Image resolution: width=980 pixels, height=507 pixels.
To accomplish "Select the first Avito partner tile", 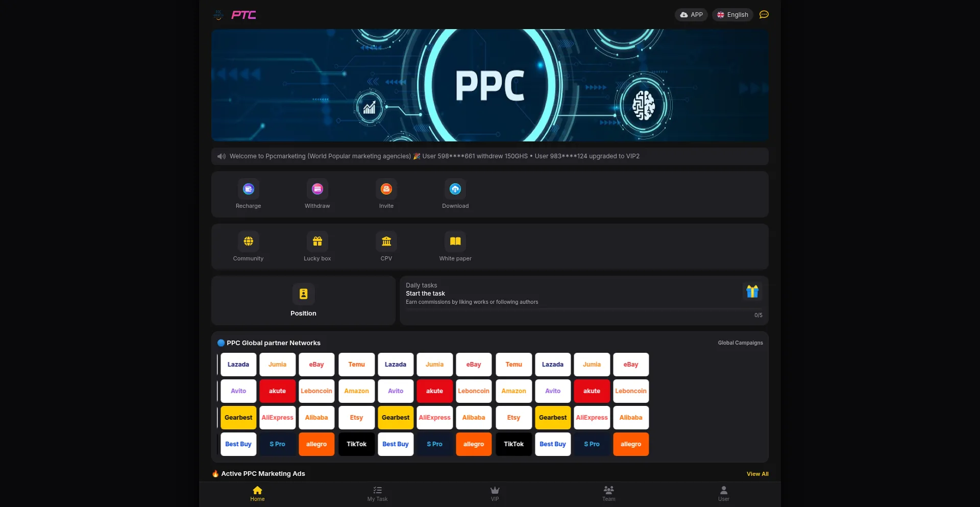I will [238, 391].
